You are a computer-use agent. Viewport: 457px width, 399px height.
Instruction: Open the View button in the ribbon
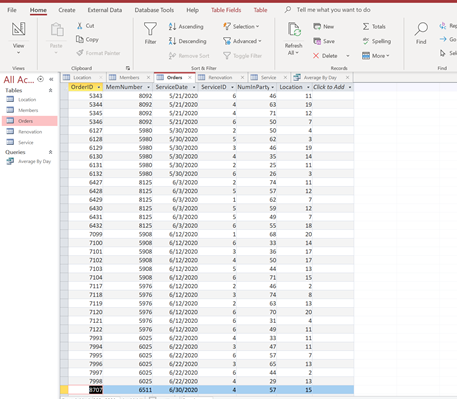tap(18, 38)
